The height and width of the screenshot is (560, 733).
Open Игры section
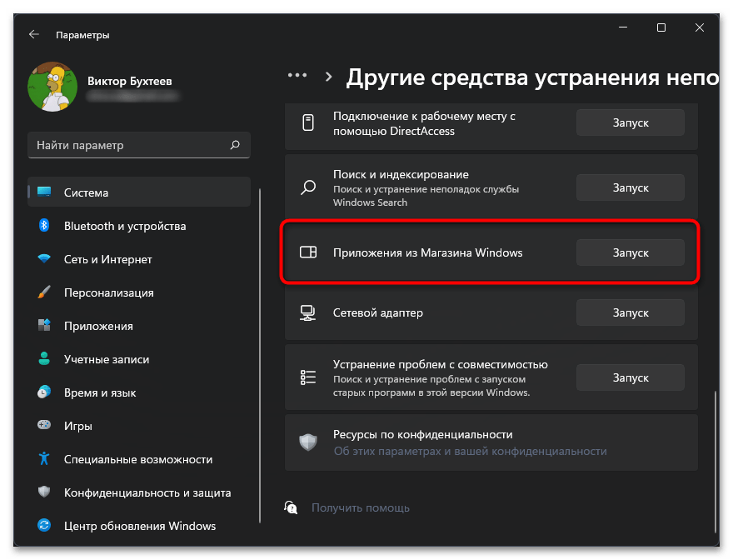click(x=139, y=426)
